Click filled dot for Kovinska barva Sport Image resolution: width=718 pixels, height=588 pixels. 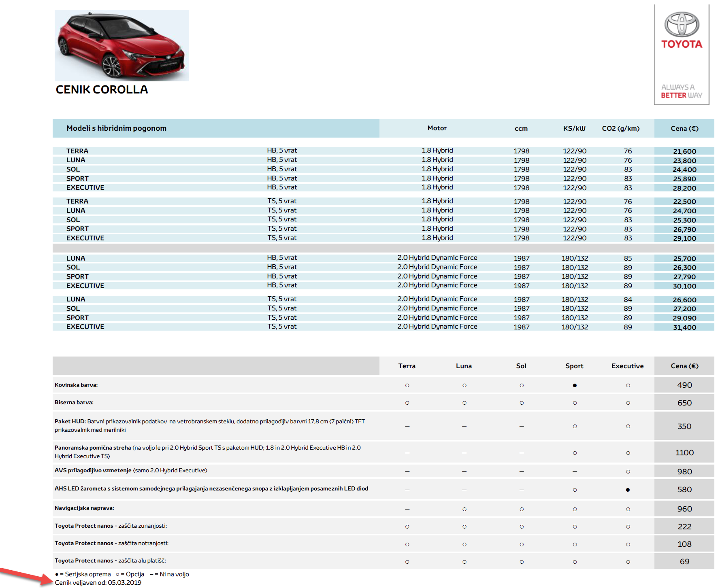575,385
